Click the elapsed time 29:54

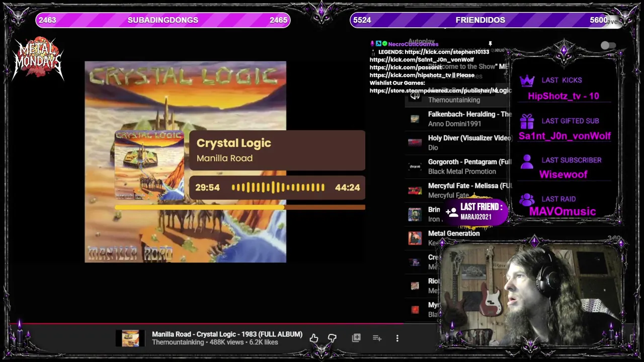[x=207, y=188]
